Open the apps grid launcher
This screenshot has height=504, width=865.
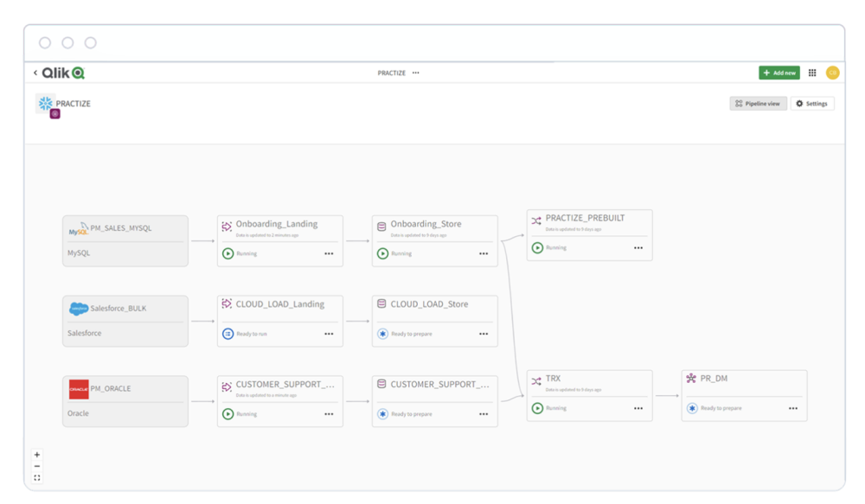pos(812,73)
